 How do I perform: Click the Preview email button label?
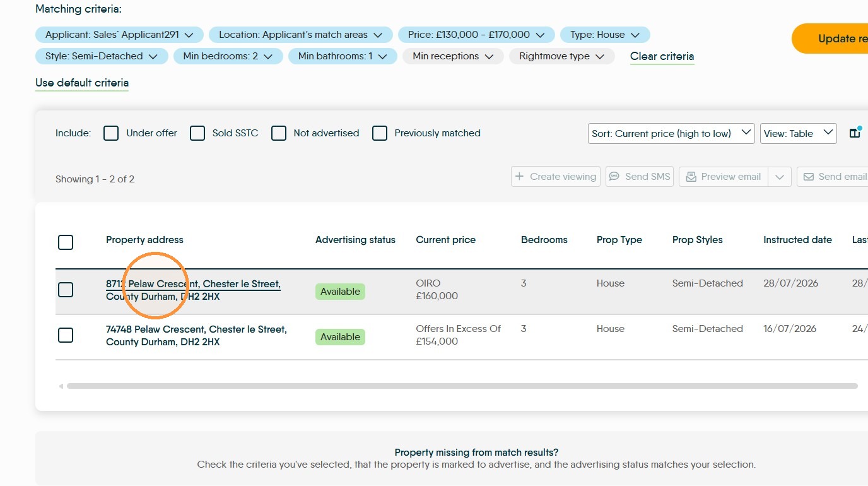pos(731,177)
